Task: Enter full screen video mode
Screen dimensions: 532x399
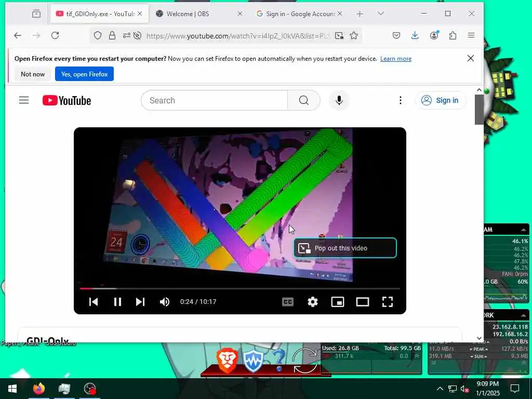Action: pos(388,302)
